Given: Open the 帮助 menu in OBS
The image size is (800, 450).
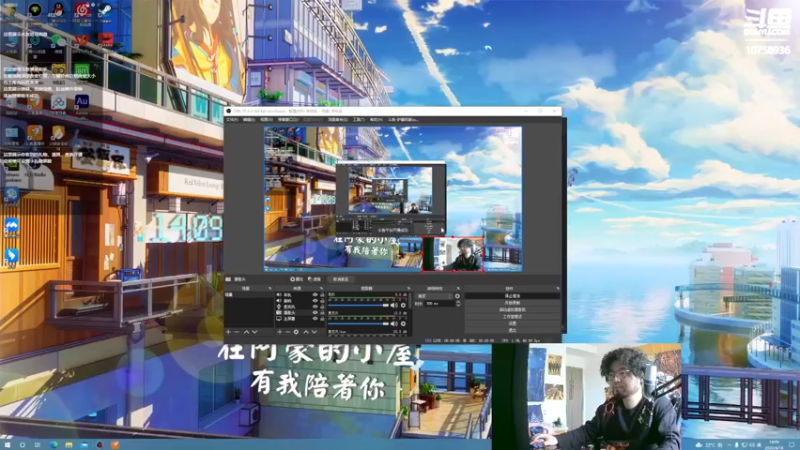Looking at the screenshot, I should [x=377, y=119].
